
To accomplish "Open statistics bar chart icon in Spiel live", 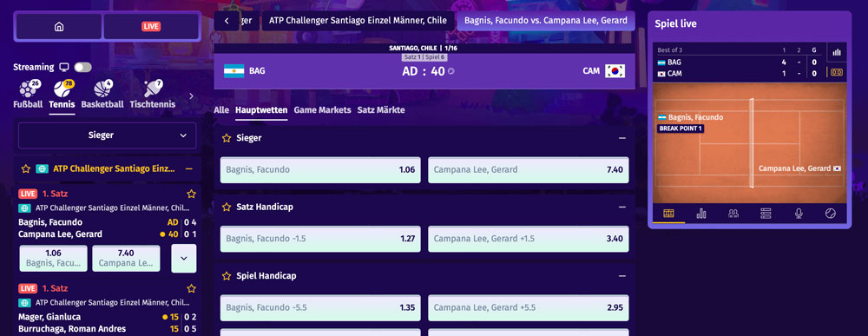I will [x=701, y=213].
